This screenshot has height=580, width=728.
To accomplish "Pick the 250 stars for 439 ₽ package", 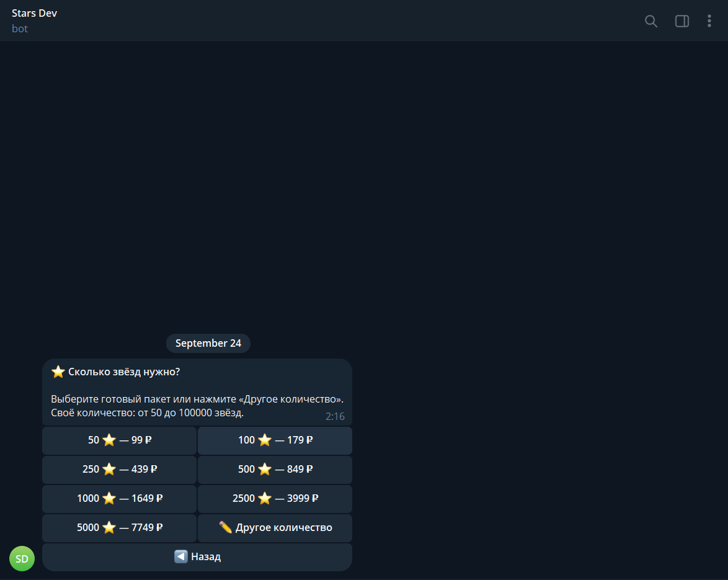I will click(119, 470).
